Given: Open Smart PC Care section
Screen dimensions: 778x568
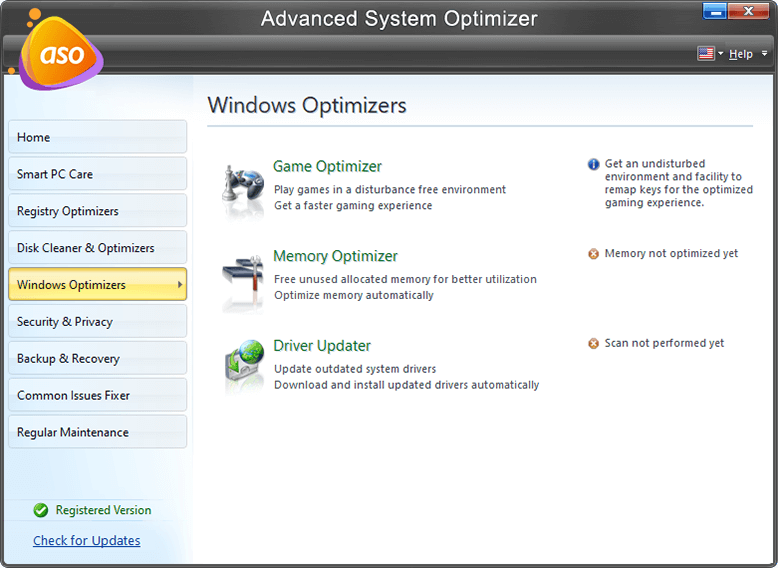Looking at the screenshot, I should pos(97,174).
